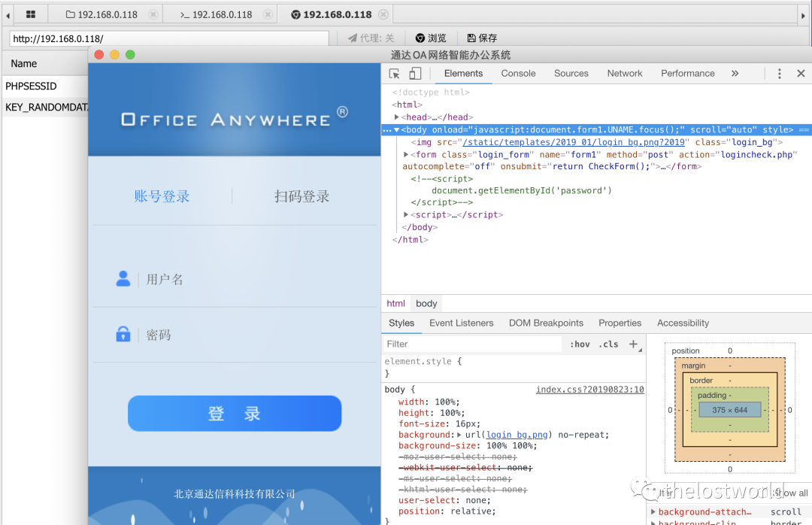
Task: Open index.css?20190823:10 source link
Action: pos(590,389)
